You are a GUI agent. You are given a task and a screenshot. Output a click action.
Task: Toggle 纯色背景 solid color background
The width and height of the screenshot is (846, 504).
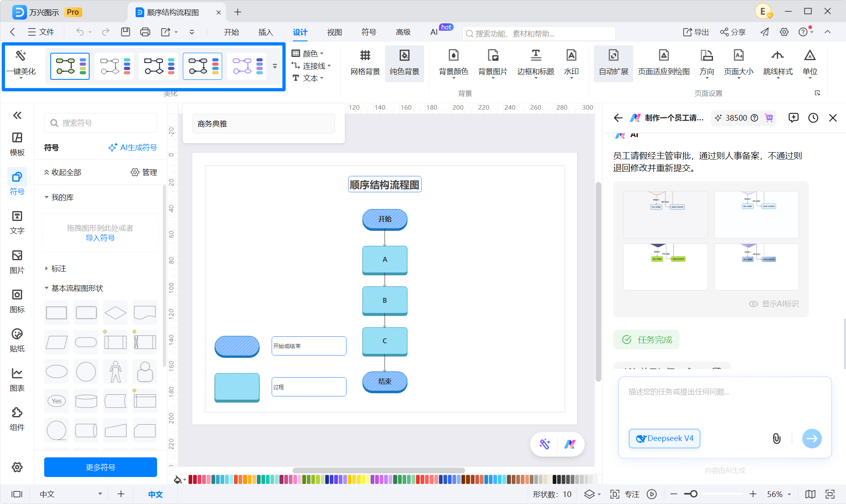[404, 63]
